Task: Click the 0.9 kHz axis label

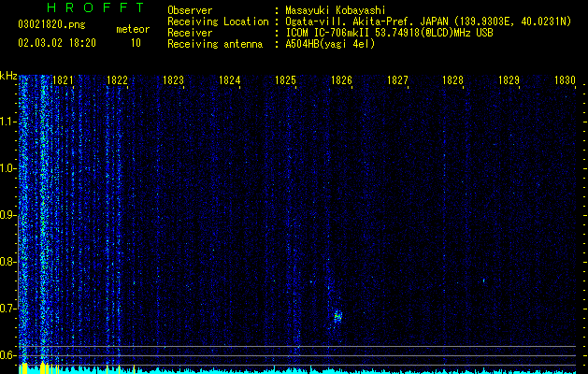Action: [x=7, y=215]
